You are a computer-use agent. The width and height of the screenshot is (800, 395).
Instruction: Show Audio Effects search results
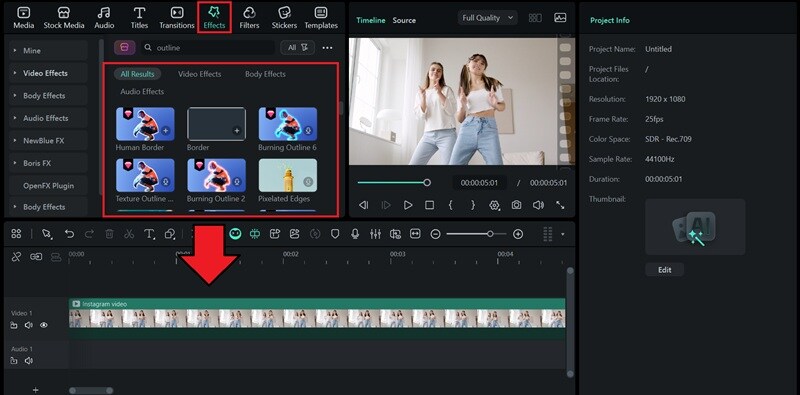pos(142,91)
